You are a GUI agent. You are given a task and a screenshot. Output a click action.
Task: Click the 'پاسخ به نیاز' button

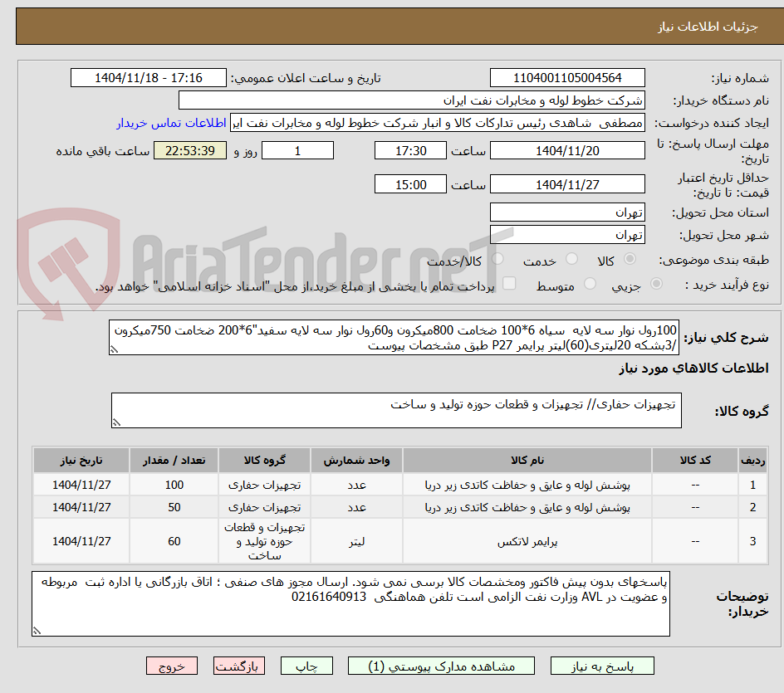point(602,666)
